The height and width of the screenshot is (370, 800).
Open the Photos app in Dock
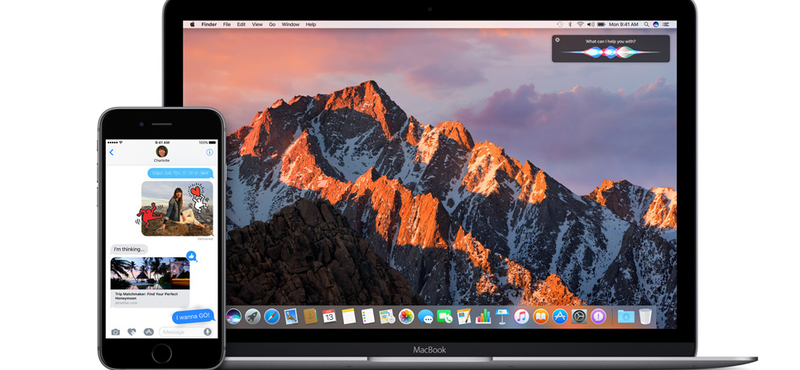click(x=406, y=316)
